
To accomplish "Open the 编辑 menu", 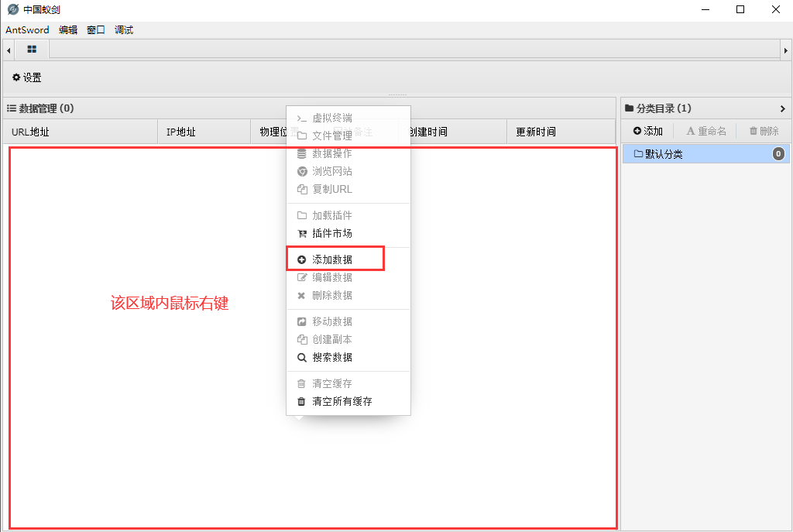I will (x=68, y=30).
